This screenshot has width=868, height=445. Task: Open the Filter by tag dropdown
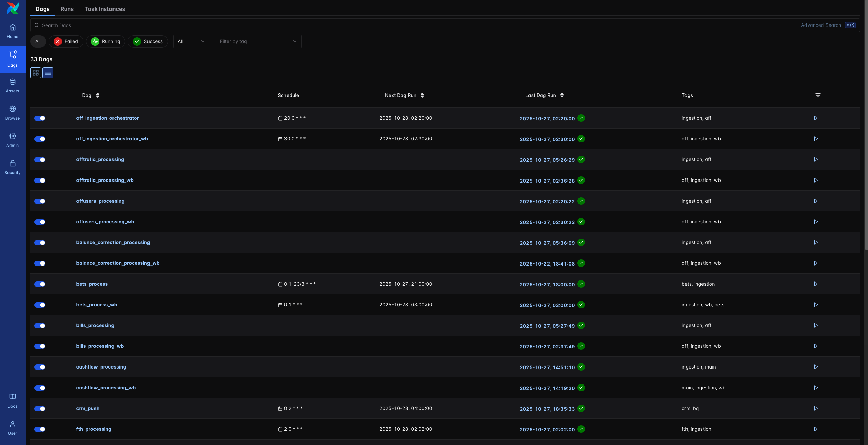point(258,41)
